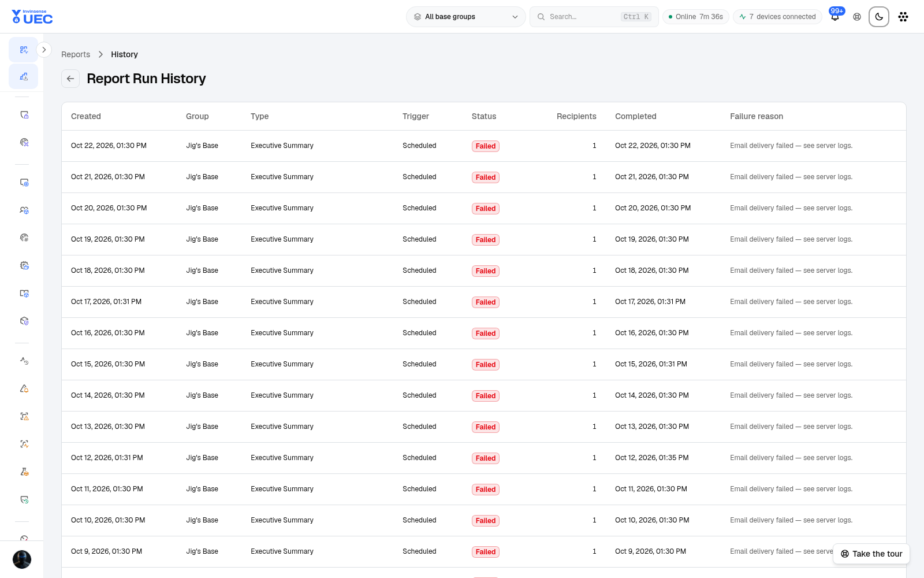This screenshot has height=578, width=924.
Task: Open the reports download icon in sidebar
Action: coord(24,76)
